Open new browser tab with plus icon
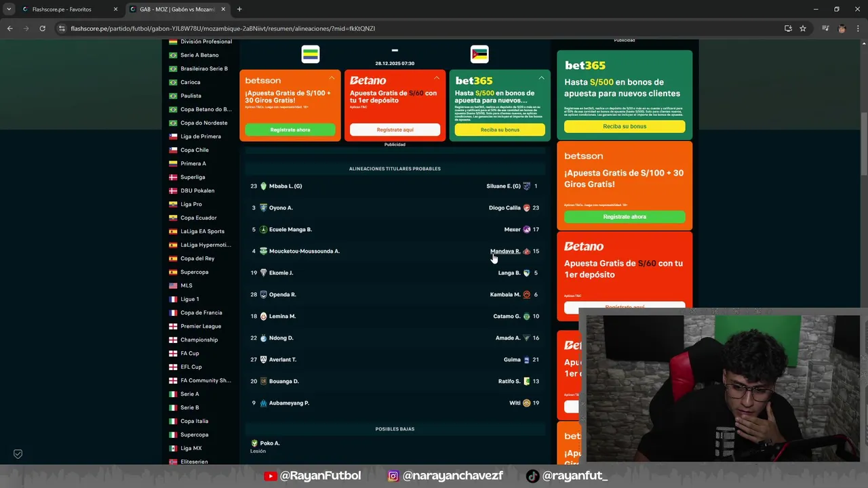 (x=239, y=9)
